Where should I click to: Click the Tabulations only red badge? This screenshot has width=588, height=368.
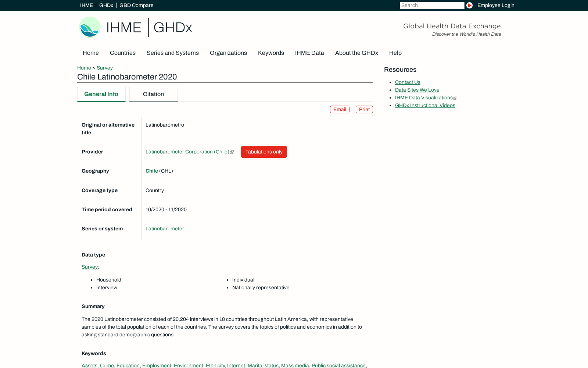click(264, 152)
